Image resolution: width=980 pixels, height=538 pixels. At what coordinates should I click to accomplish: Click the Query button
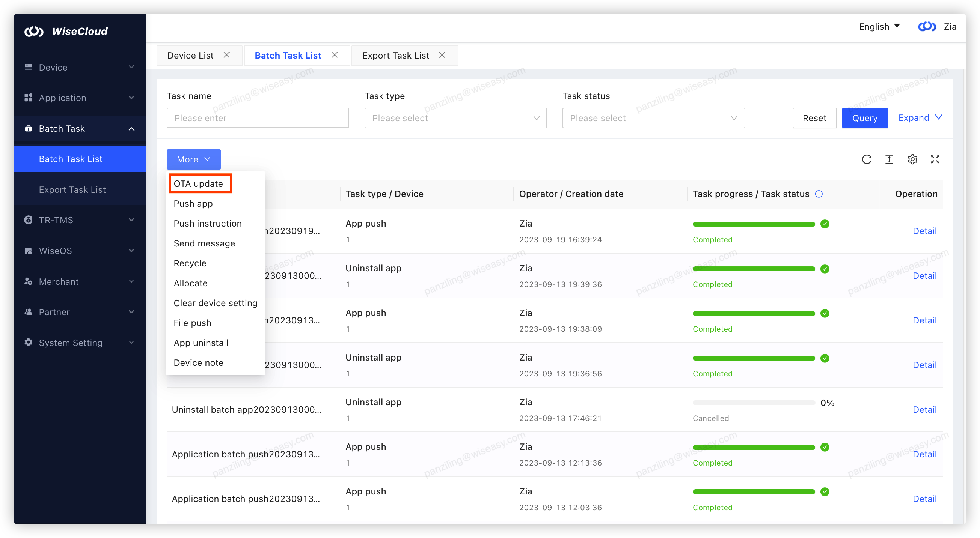pos(865,118)
